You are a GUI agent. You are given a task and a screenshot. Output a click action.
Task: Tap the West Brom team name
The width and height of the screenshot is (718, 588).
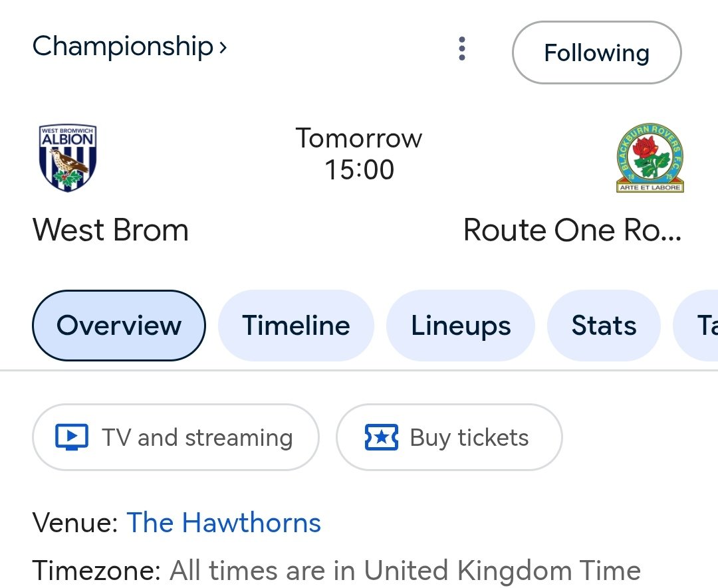(x=110, y=230)
